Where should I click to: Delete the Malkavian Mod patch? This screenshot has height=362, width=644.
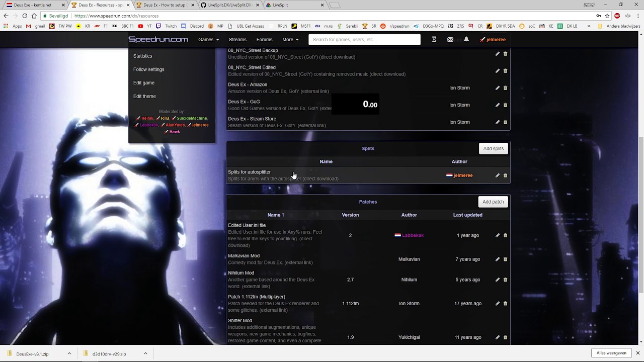506,259
